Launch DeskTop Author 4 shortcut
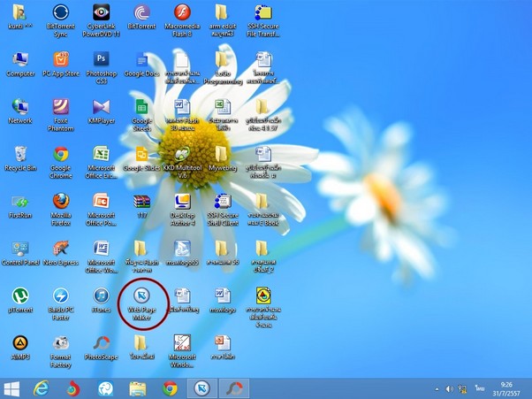The width and height of the screenshot is (532, 399). pos(182,210)
